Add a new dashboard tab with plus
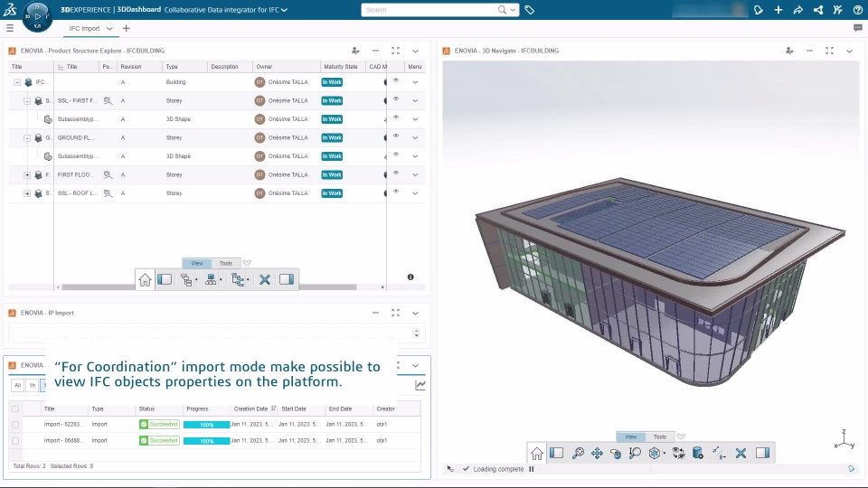Viewport: 868px width, 488px height. [127, 28]
